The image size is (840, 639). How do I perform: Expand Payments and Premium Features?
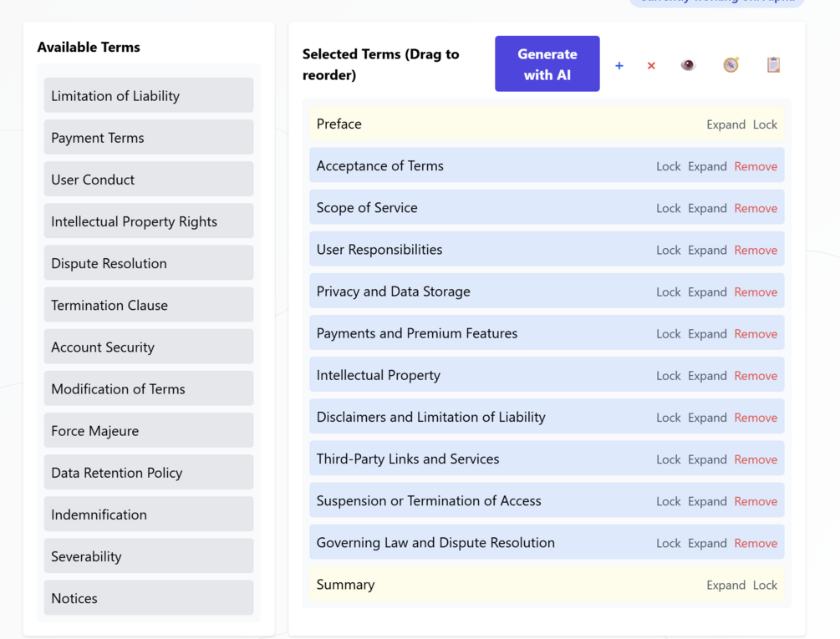(x=707, y=334)
